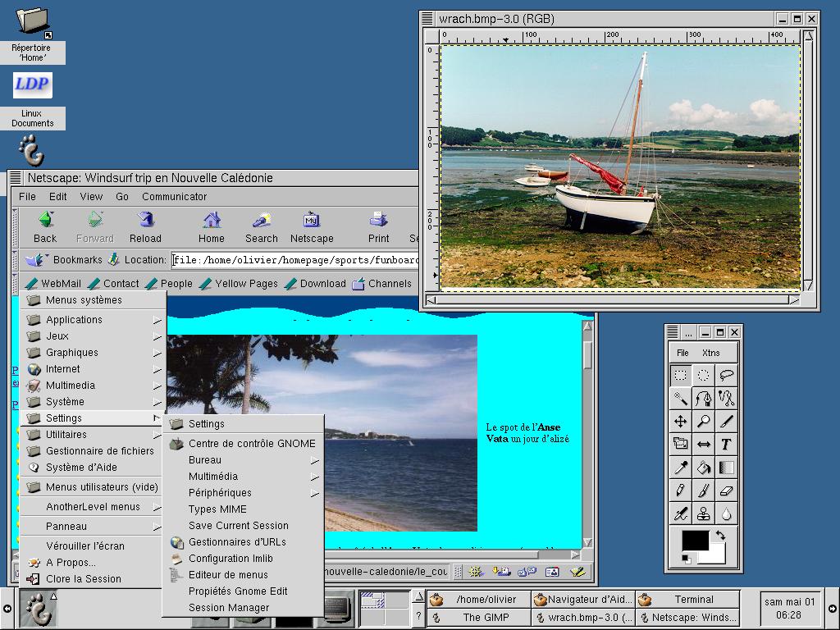Select the Convolve blur drop tool
The width and height of the screenshot is (840, 630).
[727, 514]
